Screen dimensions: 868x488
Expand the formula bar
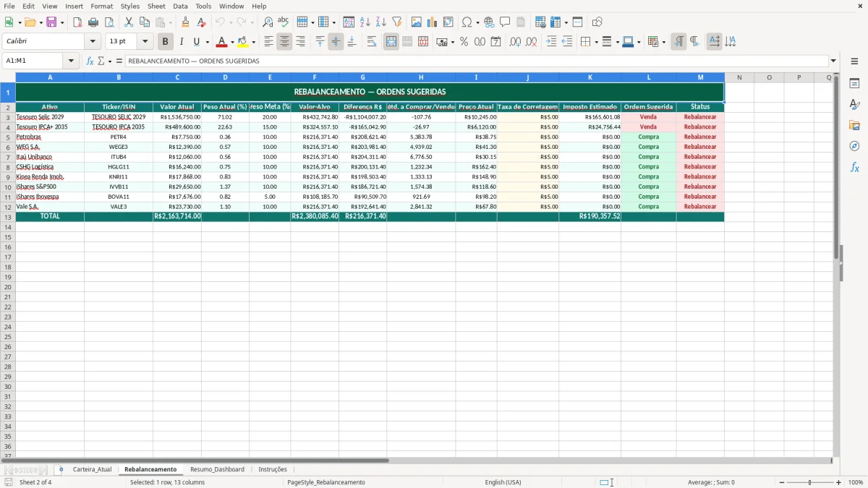833,61
